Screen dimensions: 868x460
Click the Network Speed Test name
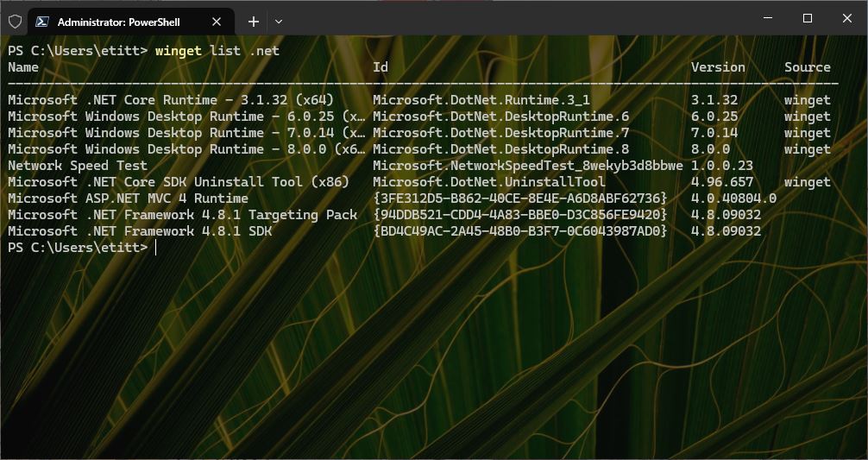point(78,166)
